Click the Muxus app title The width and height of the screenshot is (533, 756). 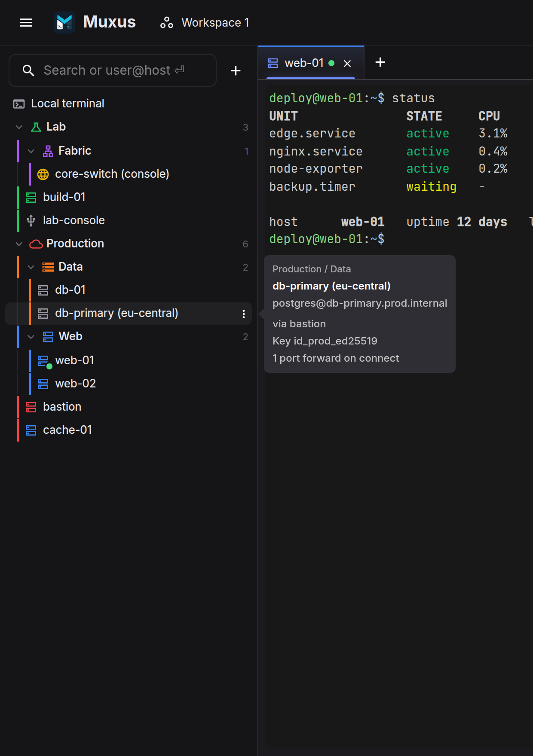click(x=109, y=22)
